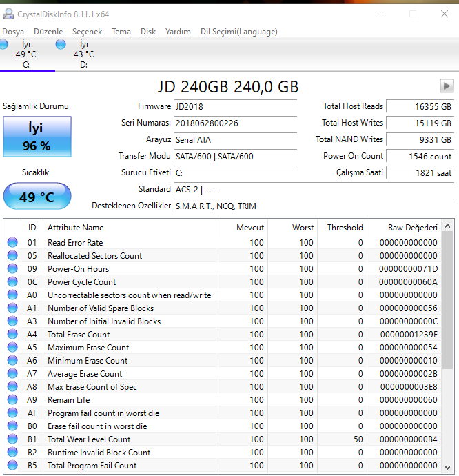The width and height of the screenshot is (459, 476).
Task: Click the C: drive status orb icon
Action: point(3,45)
